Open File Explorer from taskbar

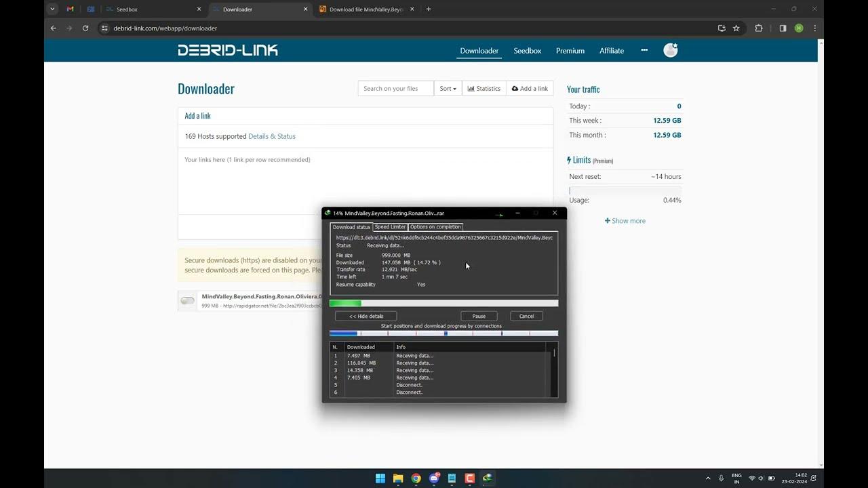(x=398, y=479)
